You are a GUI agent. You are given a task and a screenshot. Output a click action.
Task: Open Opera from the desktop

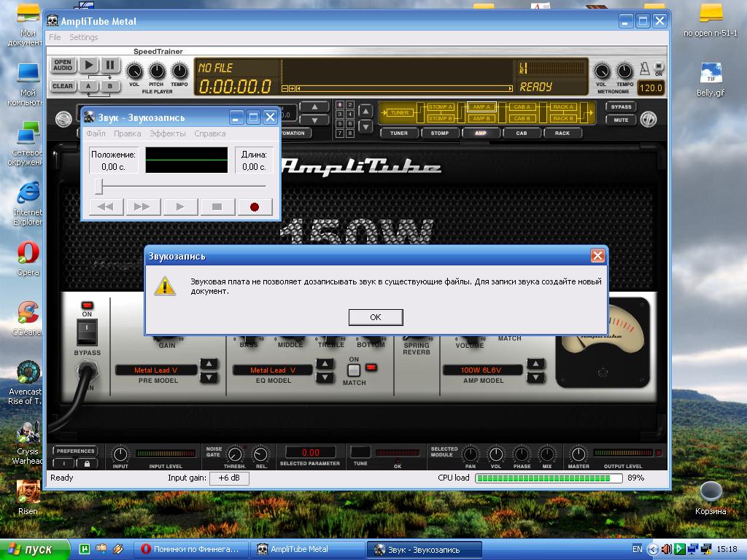click(x=28, y=255)
